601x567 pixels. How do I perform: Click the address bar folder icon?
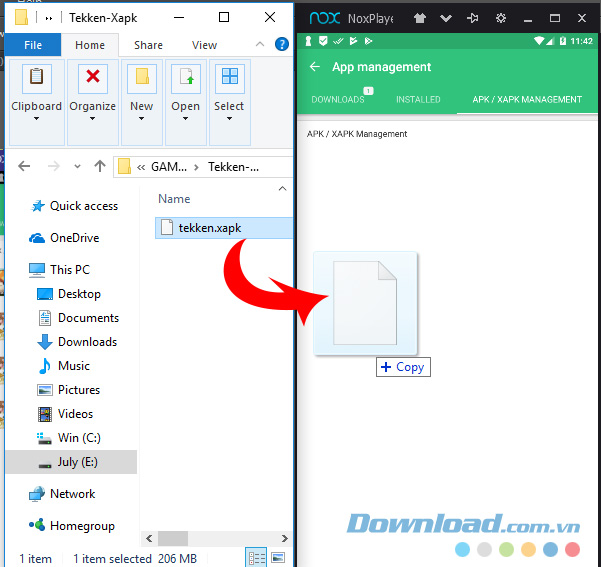pyautogui.click(x=124, y=166)
